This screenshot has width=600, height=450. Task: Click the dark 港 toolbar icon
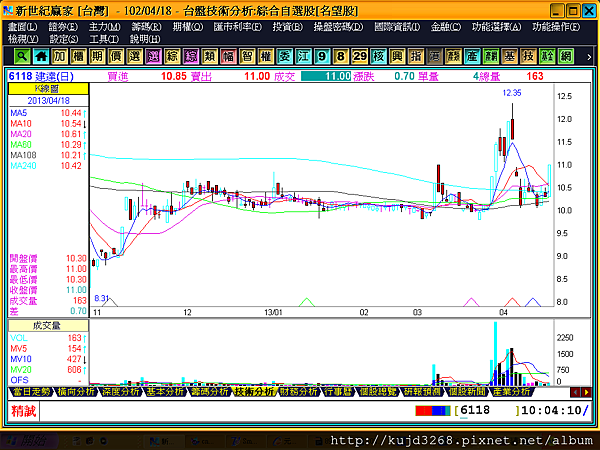click(434, 57)
